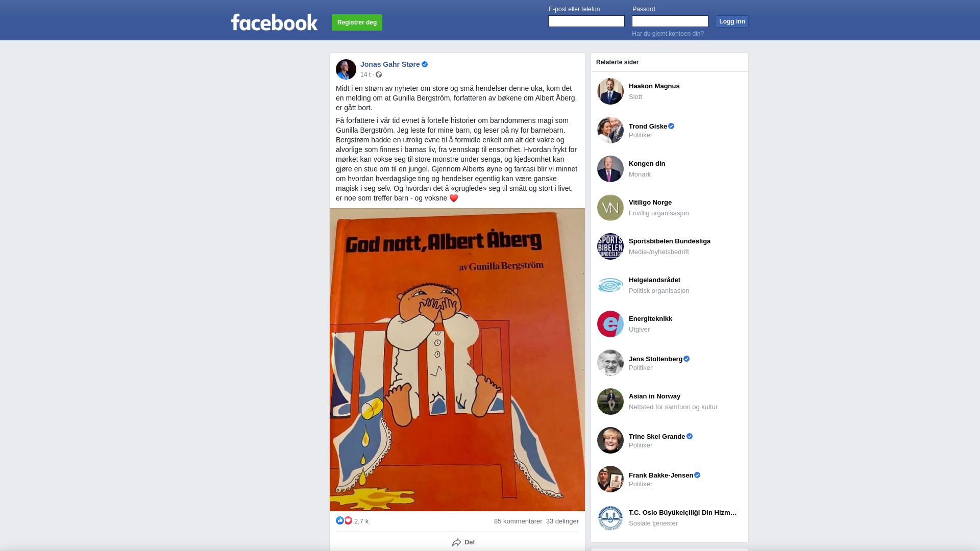Click the Logg inn button
Image resolution: width=980 pixels, height=551 pixels.
tap(732, 21)
